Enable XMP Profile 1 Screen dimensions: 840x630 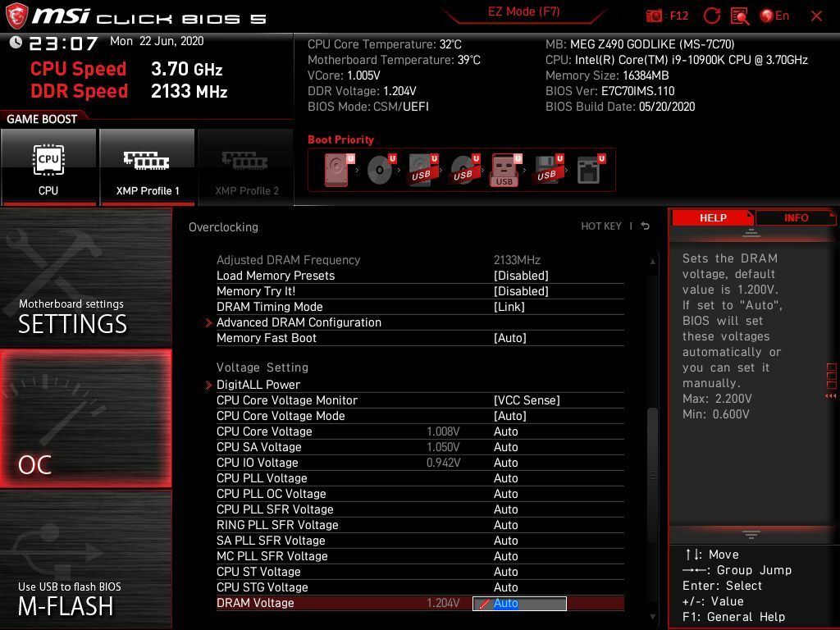pyautogui.click(x=147, y=167)
